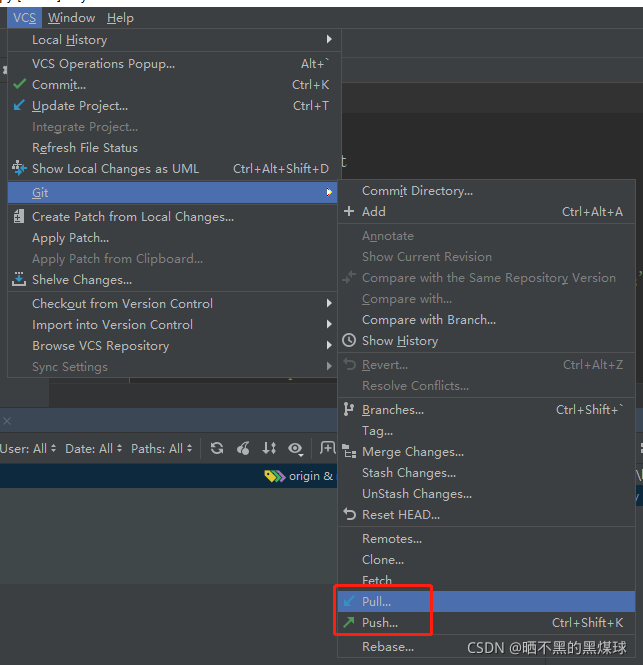Screen dimensions: 643x665
Task: Select Commit... menu entry
Action: pyautogui.click(x=173, y=84)
